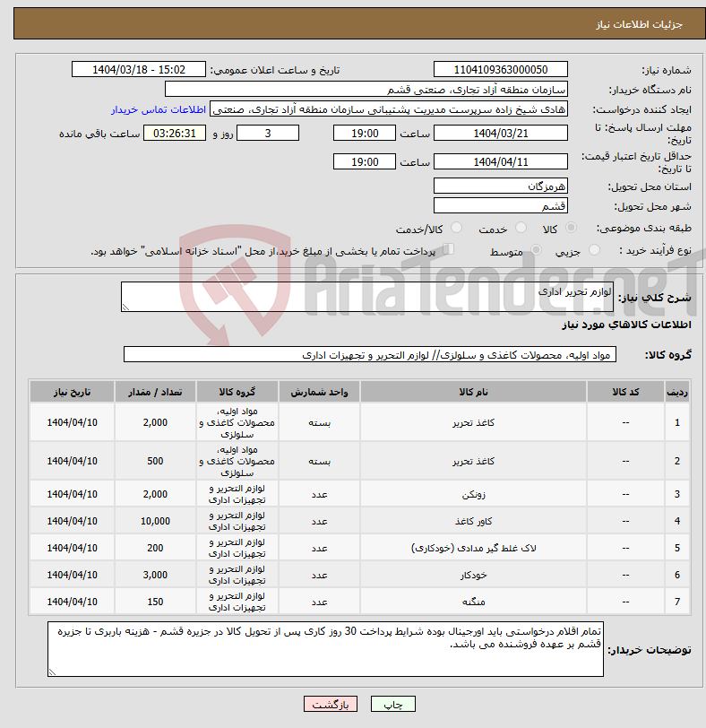
Task: Click the تعداد / مقدار column header
Action: point(155,392)
